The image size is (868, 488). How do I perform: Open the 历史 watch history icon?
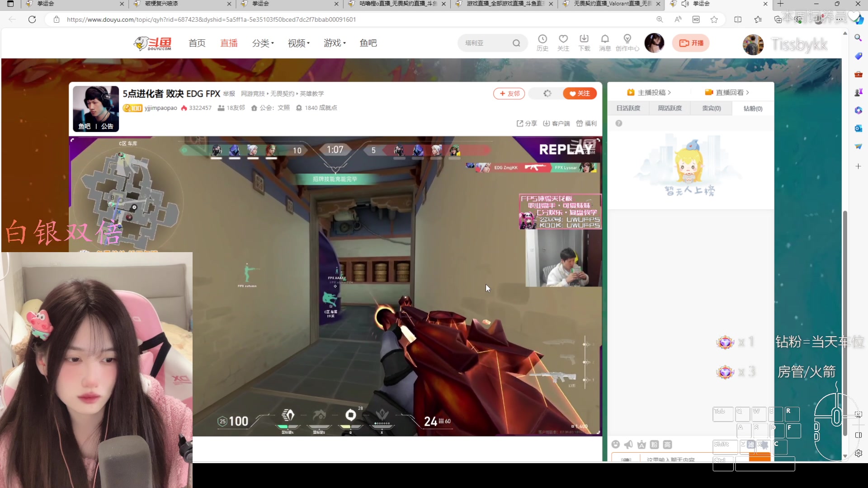[x=542, y=39]
